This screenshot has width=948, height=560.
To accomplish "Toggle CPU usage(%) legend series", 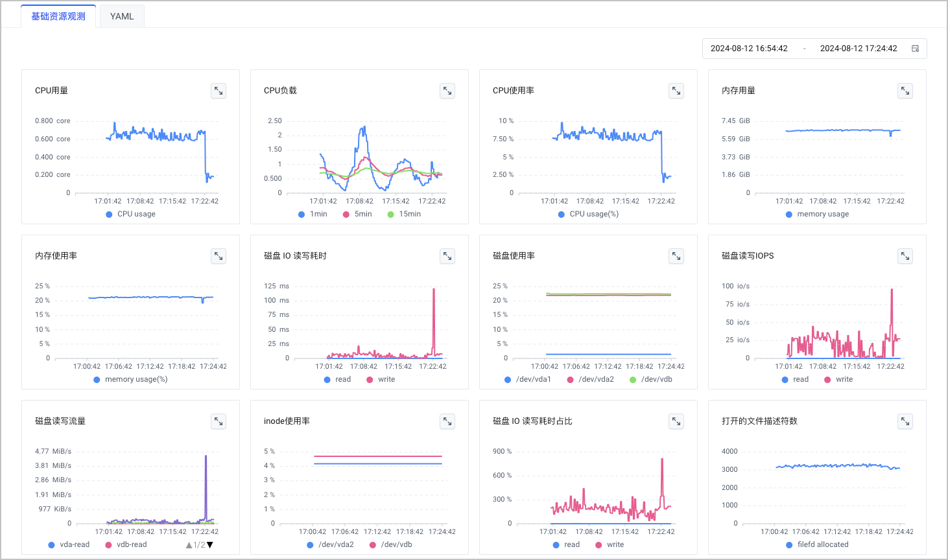I will tap(588, 214).
